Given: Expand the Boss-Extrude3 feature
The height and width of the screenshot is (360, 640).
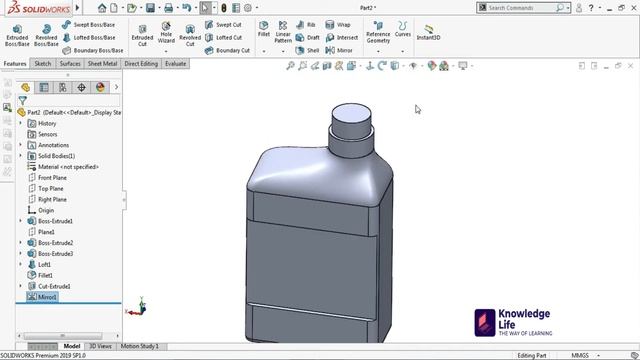Looking at the screenshot, I should [x=20, y=253].
